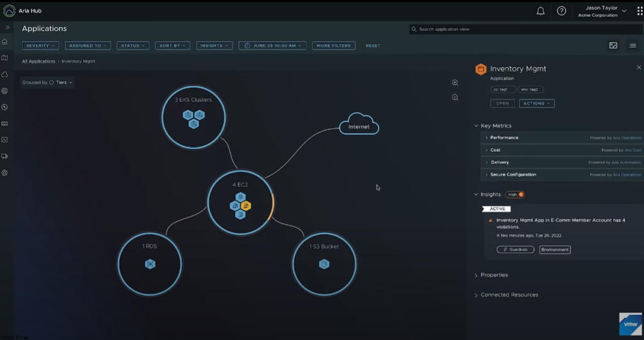Click the env: tag2 chip
Image resolution: width=644 pixels, height=340 pixels.
pyautogui.click(x=530, y=89)
